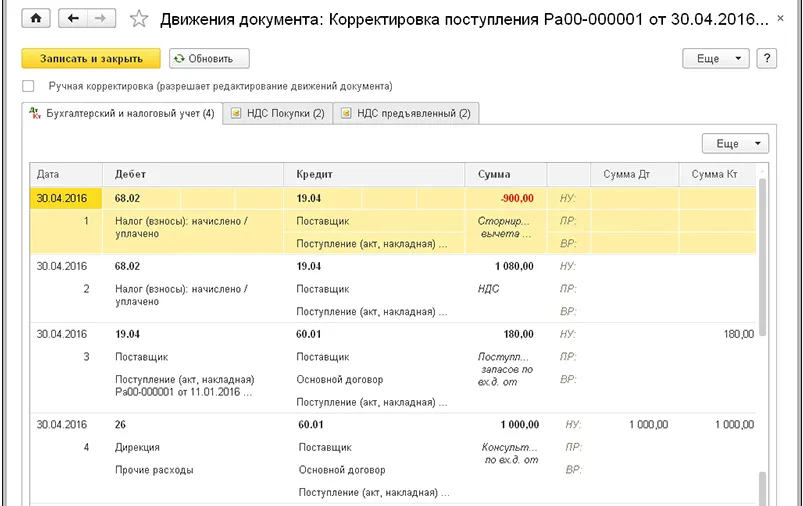Navigate forward with the right arrow
The image size is (803, 506).
[x=101, y=18]
